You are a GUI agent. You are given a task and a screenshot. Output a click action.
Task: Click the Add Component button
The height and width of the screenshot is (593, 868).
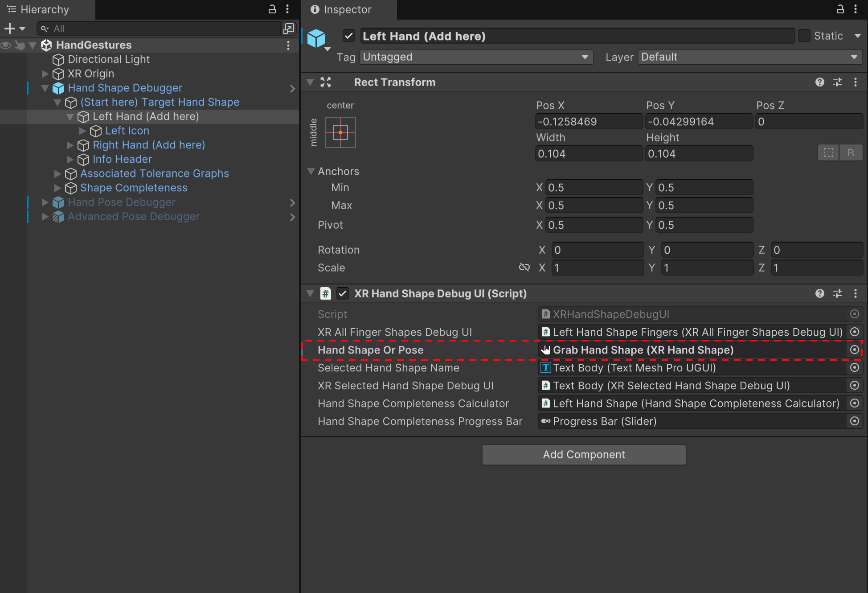pyautogui.click(x=584, y=454)
